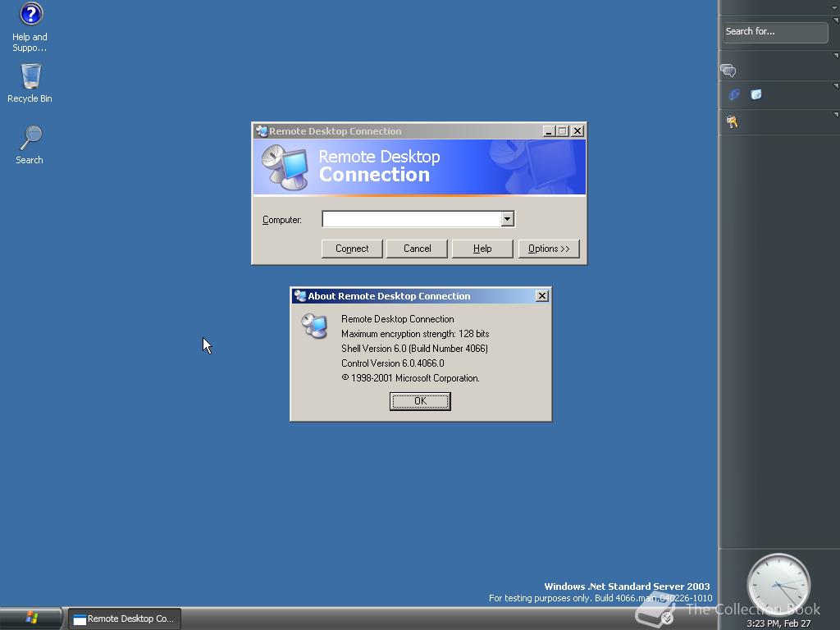Close the Remote Desktop Connection window

(x=577, y=131)
